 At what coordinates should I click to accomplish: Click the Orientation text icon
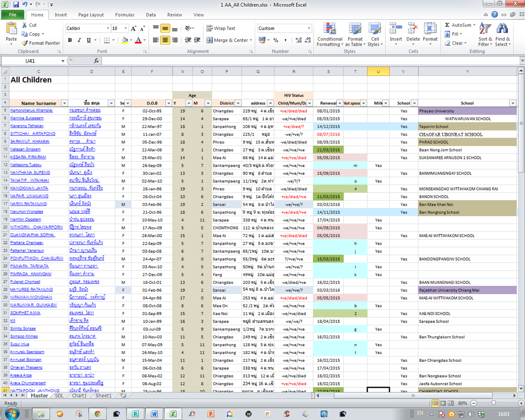(188, 28)
